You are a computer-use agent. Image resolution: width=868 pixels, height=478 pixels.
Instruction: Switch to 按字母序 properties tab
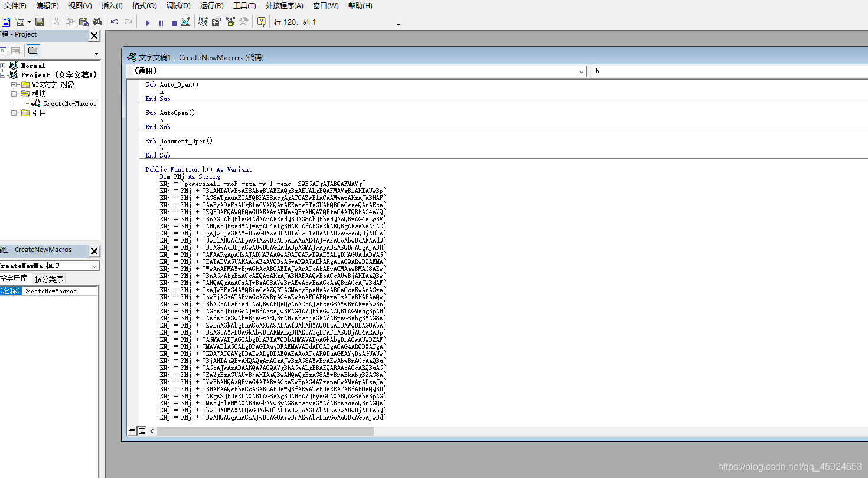click(15, 279)
